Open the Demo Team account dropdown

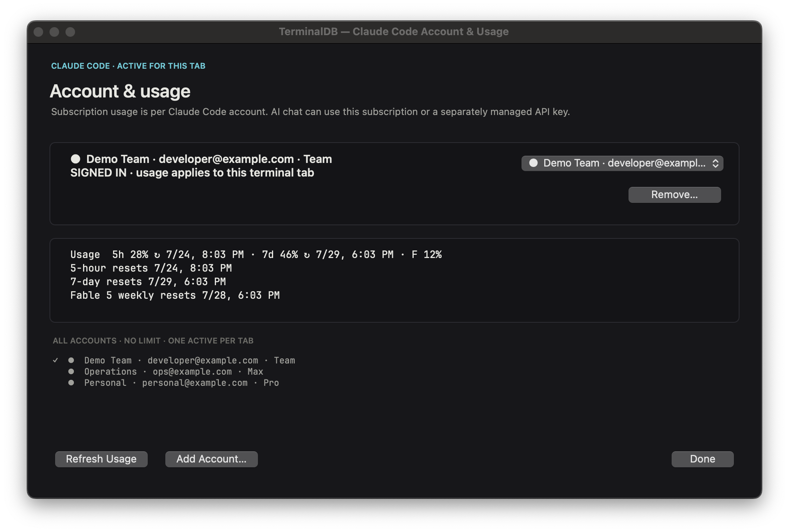coord(622,163)
